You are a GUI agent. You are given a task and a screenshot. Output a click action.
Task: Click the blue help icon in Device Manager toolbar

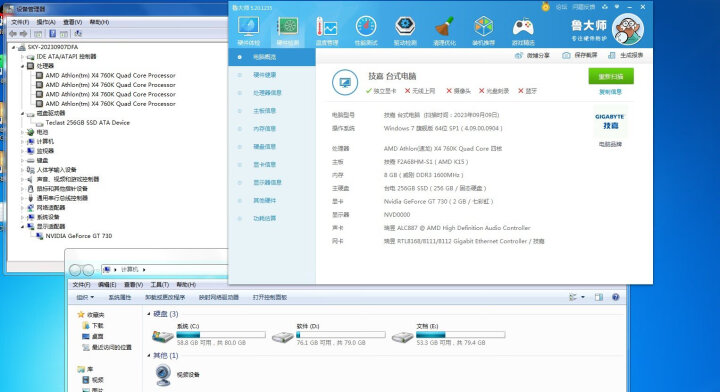point(52,34)
